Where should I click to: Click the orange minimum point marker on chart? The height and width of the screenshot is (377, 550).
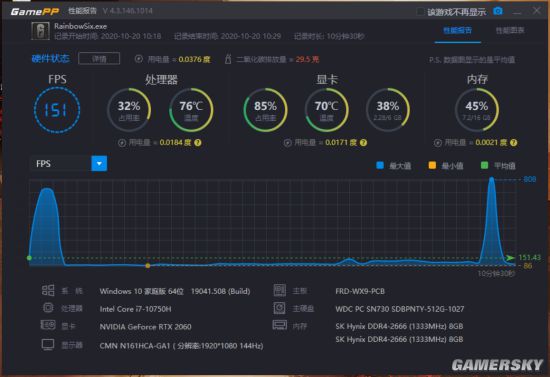tap(148, 265)
